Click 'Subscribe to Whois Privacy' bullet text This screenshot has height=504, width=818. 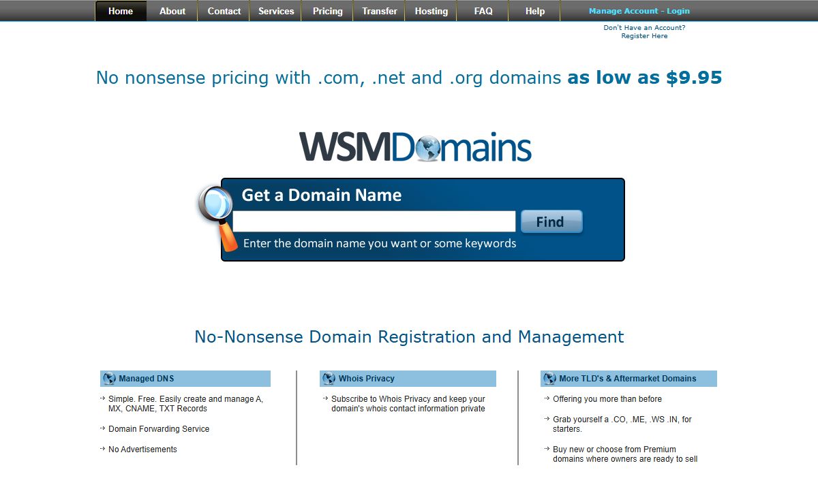[x=408, y=404]
